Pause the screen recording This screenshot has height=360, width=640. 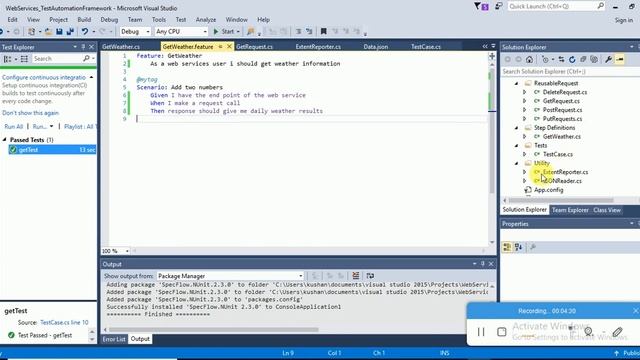[481, 332]
